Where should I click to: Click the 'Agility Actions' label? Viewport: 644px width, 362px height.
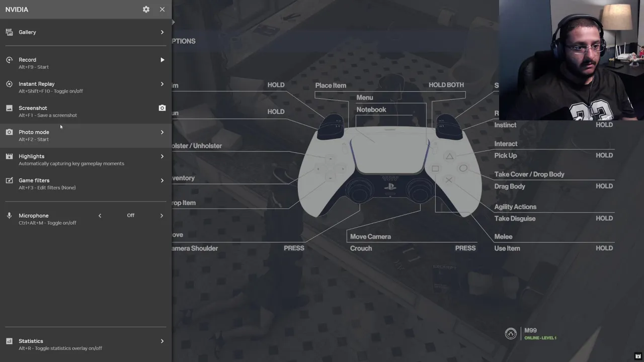click(515, 207)
